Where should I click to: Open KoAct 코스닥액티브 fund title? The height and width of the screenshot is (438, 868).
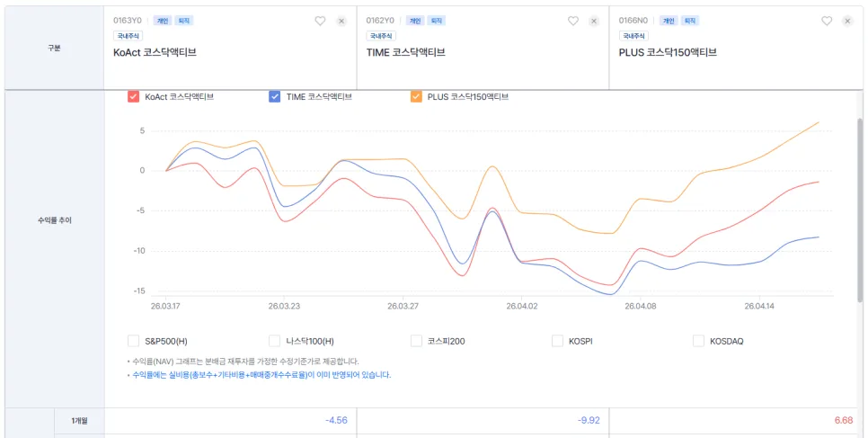[155, 53]
